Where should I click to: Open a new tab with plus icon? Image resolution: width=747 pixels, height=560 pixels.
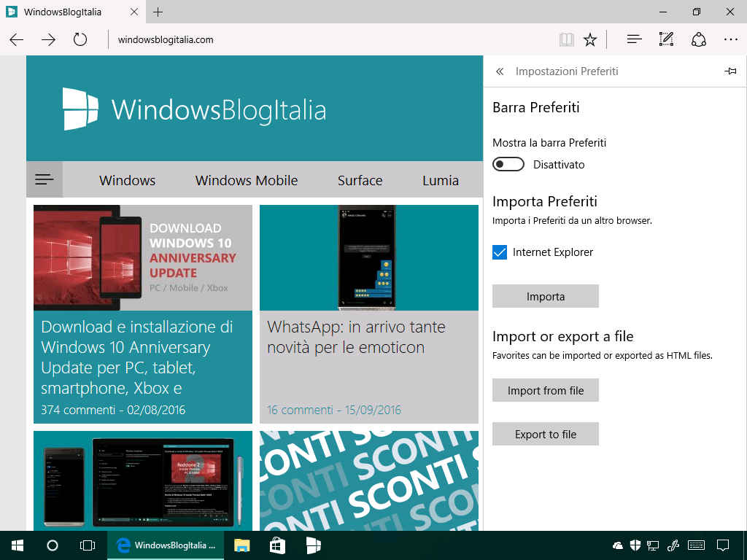[x=158, y=12]
